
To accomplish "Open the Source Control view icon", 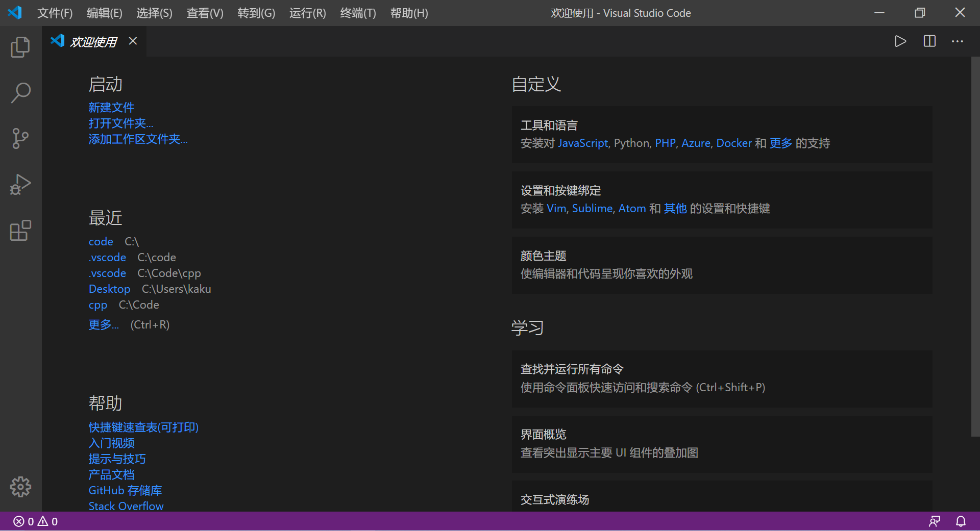I will click(x=20, y=139).
